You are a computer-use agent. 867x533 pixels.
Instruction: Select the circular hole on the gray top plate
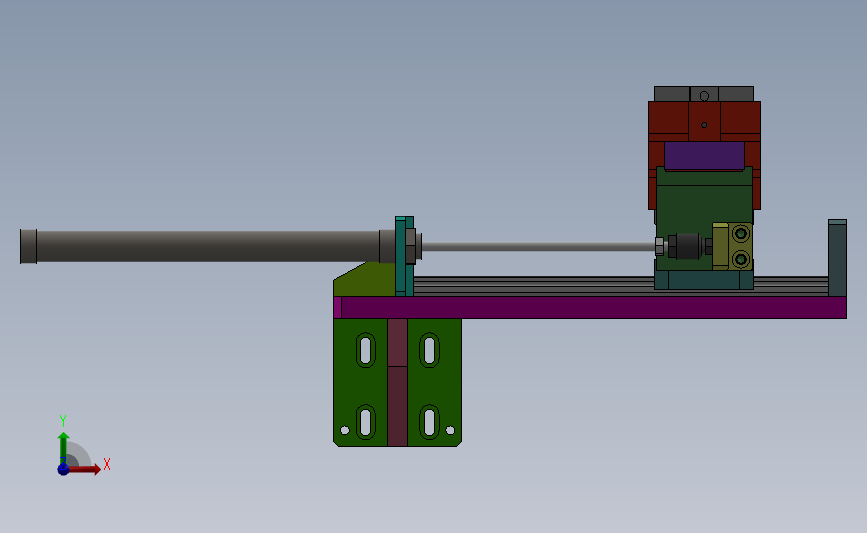[704, 96]
